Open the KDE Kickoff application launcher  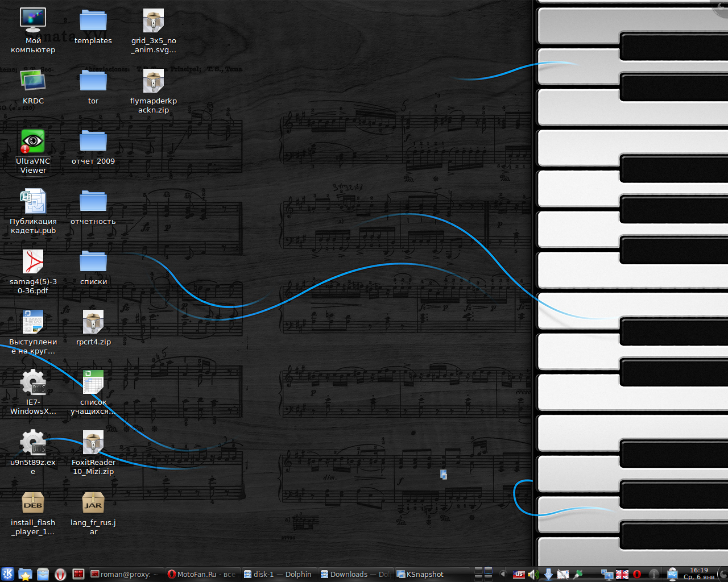[x=8, y=574]
